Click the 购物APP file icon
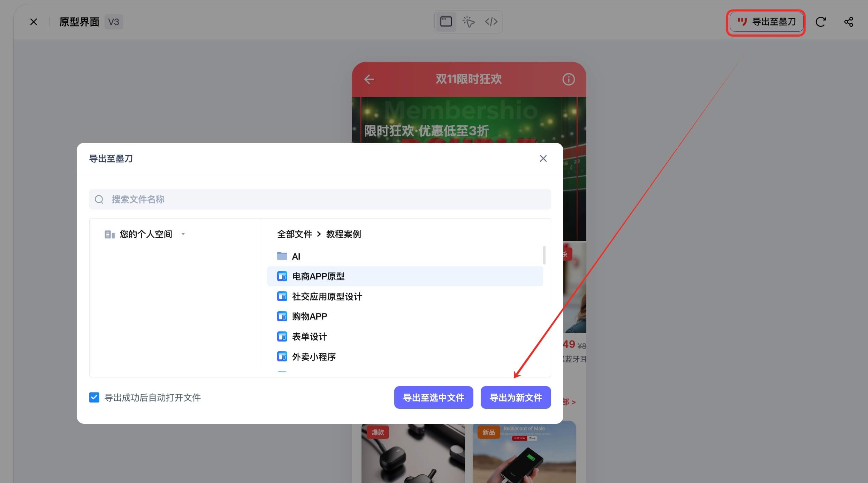Screen dimensions: 868x483 [282, 316]
